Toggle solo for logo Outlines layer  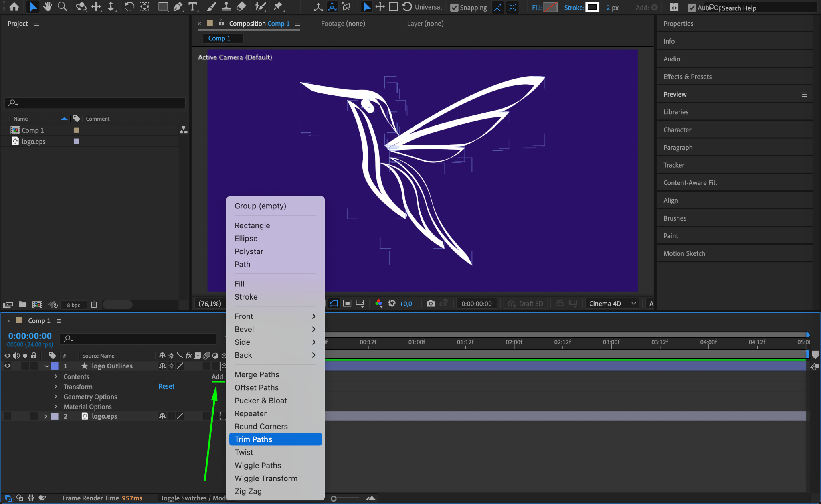pos(25,366)
